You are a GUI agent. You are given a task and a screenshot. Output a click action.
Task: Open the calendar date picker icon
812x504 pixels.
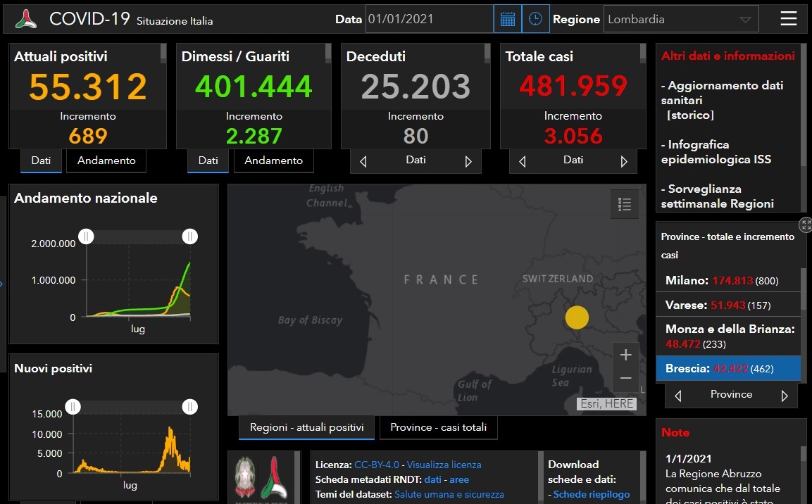click(507, 20)
